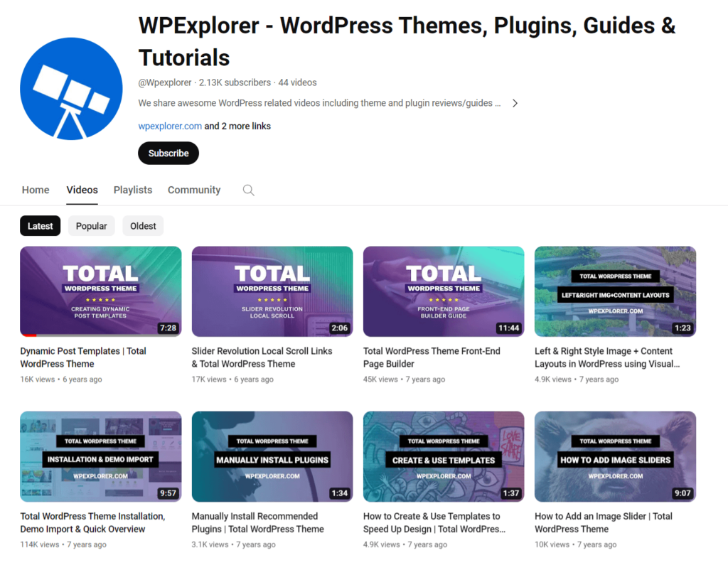Select the Videos tab

[82, 190]
